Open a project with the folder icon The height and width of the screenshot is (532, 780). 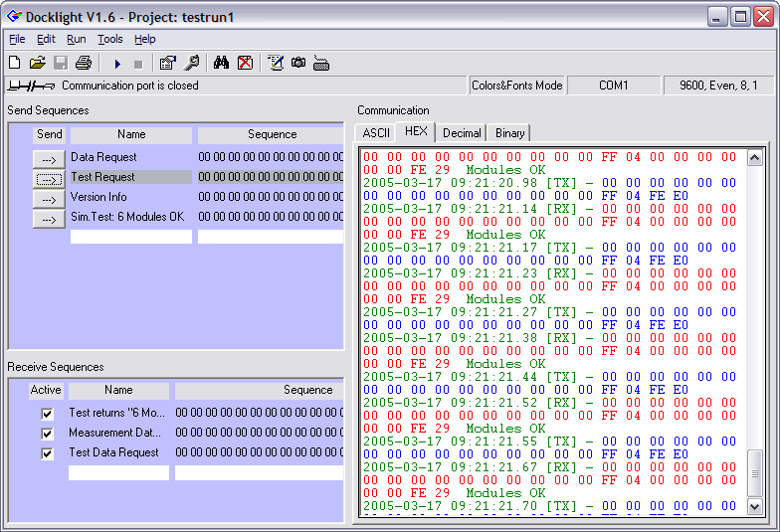tap(38, 63)
